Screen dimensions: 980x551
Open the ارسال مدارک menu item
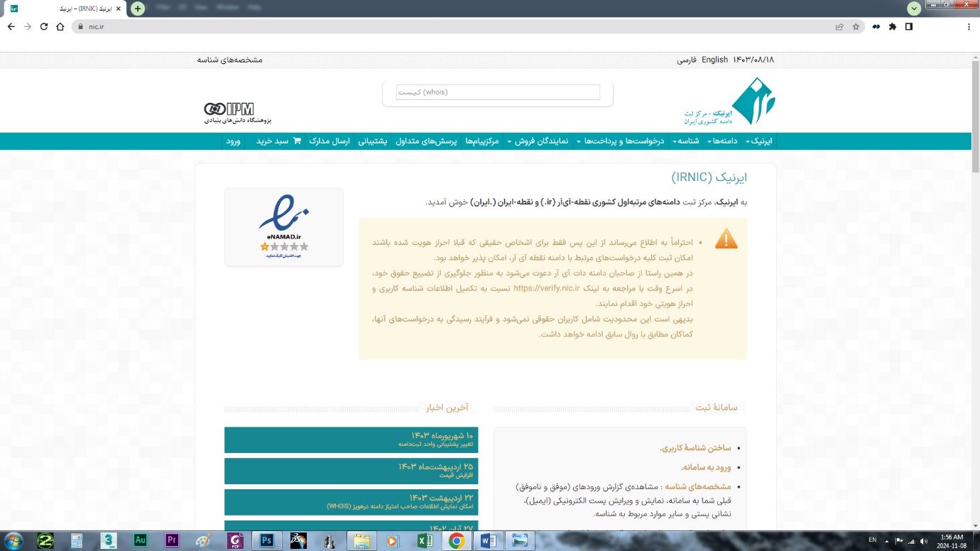coord(330,141)
